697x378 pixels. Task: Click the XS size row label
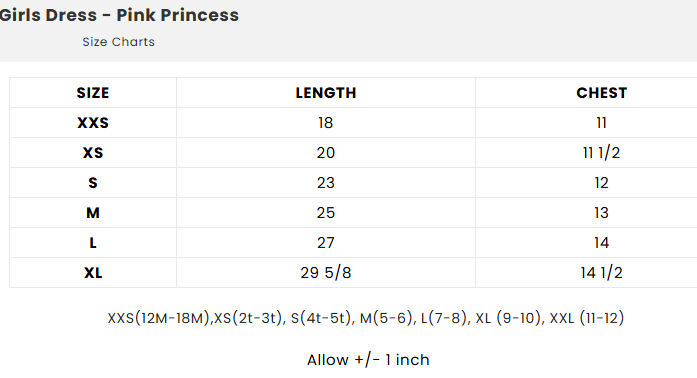click(x=93, y=153)
